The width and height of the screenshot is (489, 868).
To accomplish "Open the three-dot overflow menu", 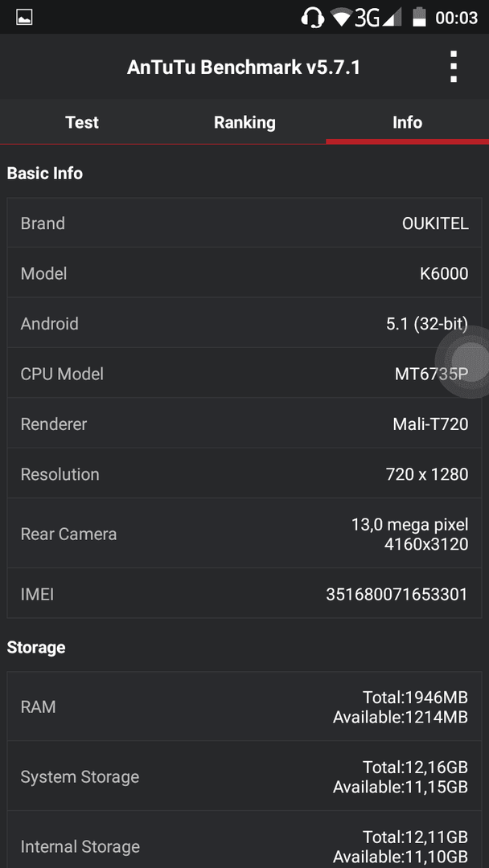I will pos(454,67).
